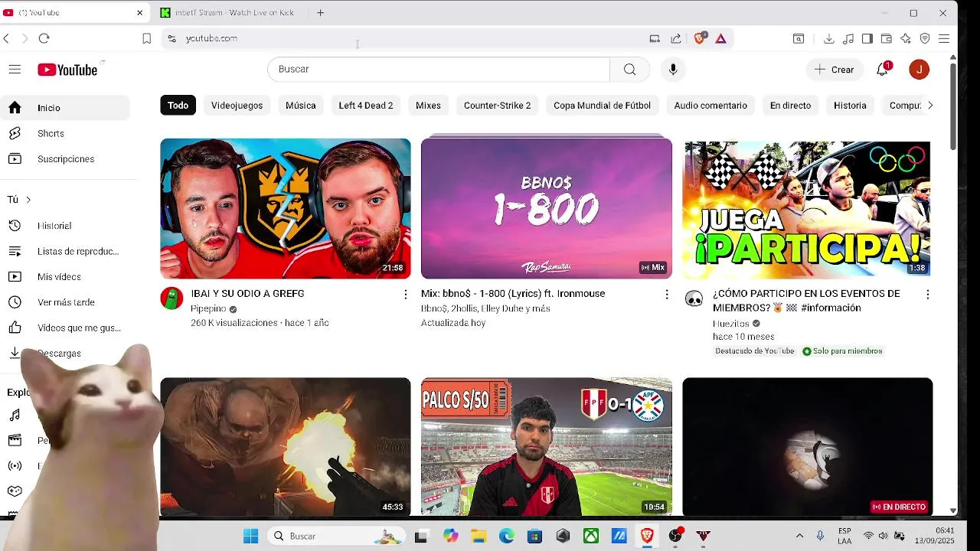Reload the page

tap(44, 38)
